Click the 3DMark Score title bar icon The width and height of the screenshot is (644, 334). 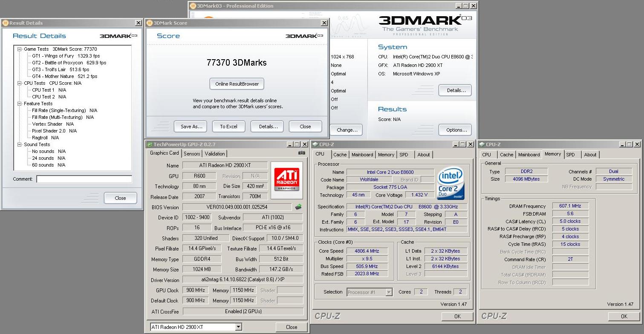[x=150, y=23]
